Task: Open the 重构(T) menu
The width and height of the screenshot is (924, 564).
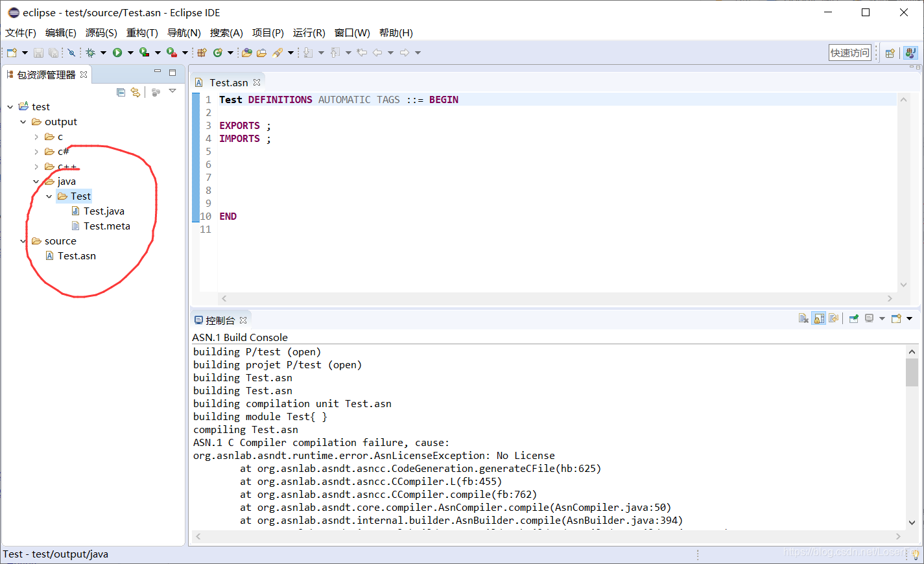Action: (x=142, y=33)
